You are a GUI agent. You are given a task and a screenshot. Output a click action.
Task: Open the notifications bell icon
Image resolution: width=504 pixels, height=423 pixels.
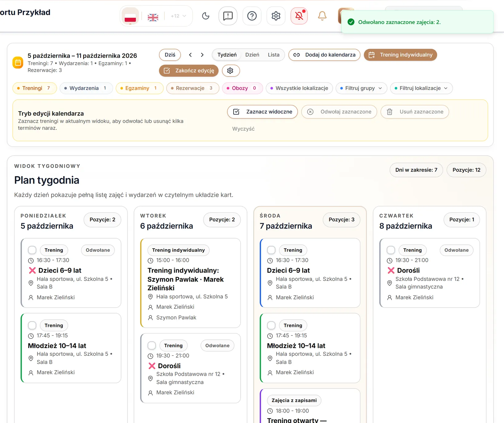coord(322,16)
